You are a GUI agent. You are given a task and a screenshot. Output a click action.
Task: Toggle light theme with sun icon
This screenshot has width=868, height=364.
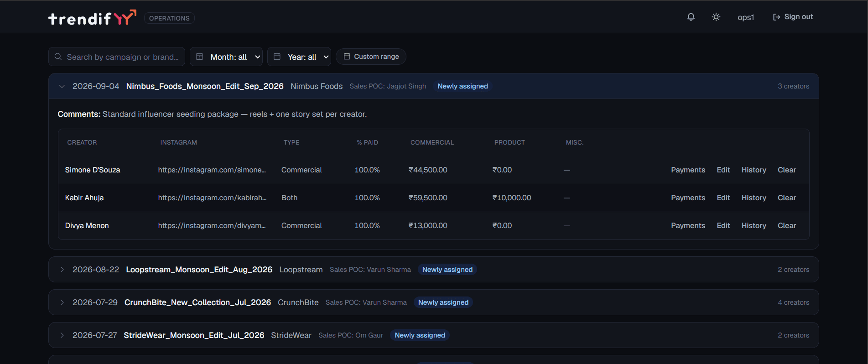point(716,17)
